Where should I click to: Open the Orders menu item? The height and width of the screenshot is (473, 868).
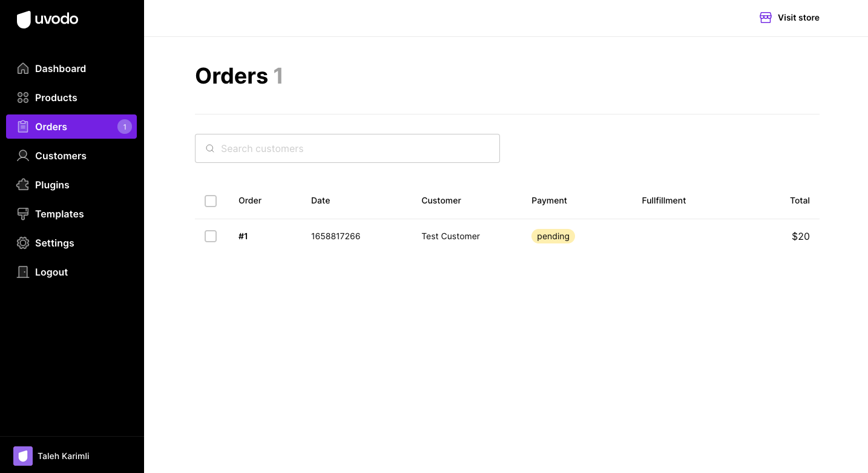(71, 127)
